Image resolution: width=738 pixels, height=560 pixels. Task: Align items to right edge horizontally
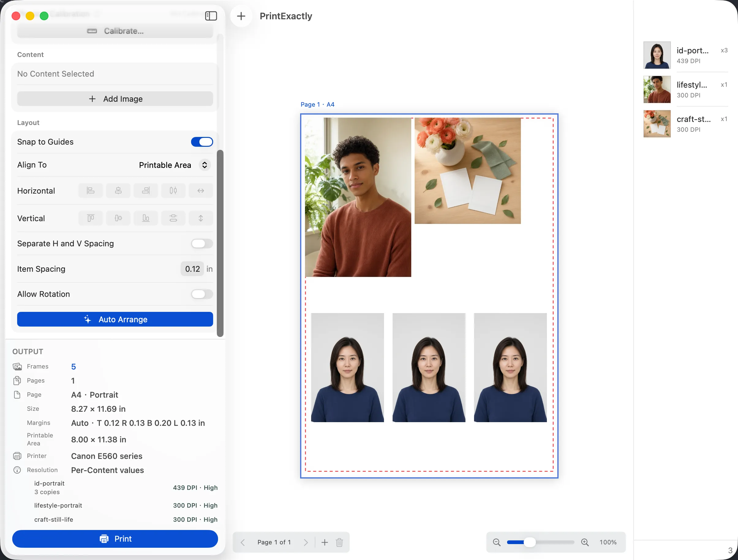(x=146, y=191)
